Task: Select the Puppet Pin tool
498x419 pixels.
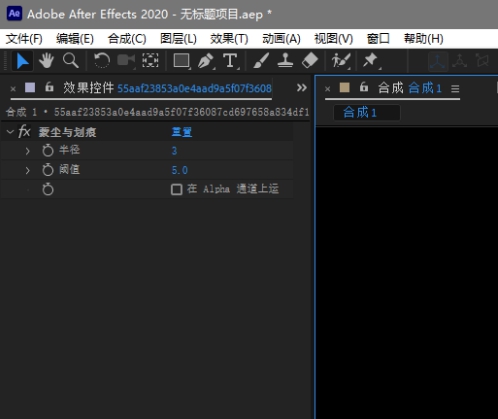Action: click(x=370, y=61)
